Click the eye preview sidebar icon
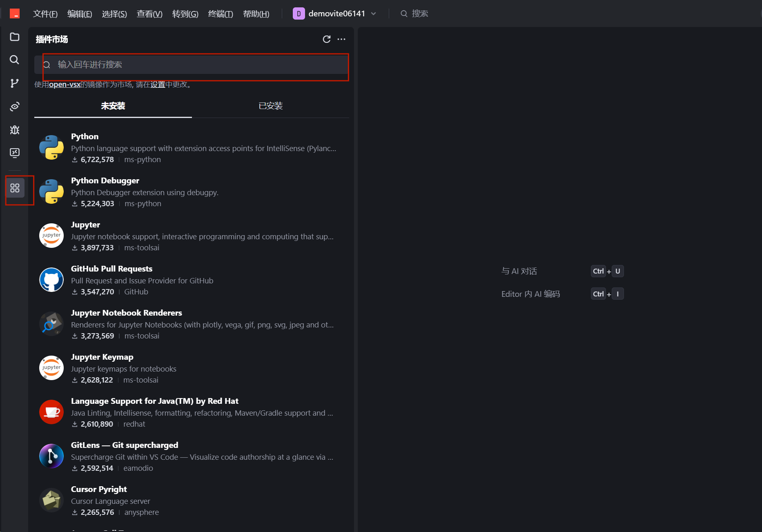This screenshot has width=762, height=532. click(x=15, y=107)
